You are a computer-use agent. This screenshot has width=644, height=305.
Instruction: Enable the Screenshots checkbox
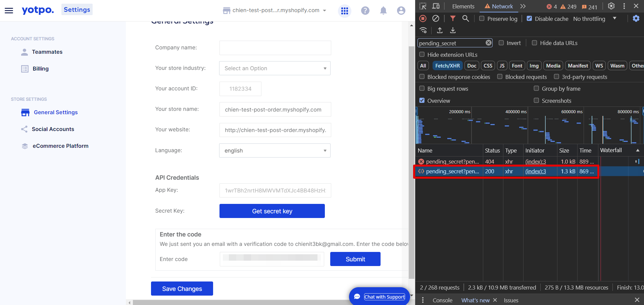click(536, 100)
